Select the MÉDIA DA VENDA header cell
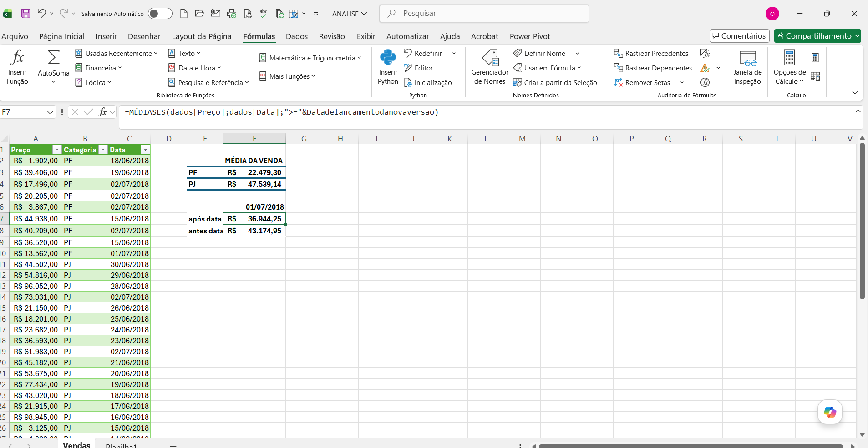 click(254, 161)
